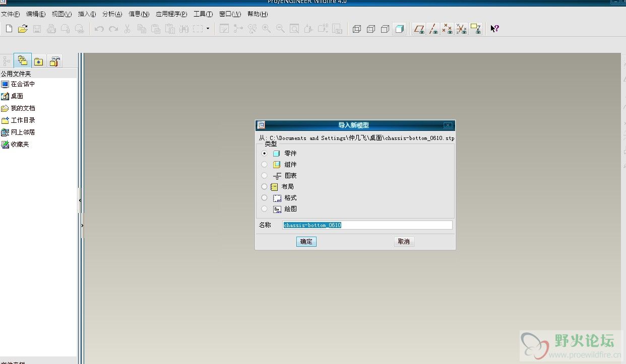Select Shading display style icon
Viewport: 626px width, 364px height.
tap(399, 29)
